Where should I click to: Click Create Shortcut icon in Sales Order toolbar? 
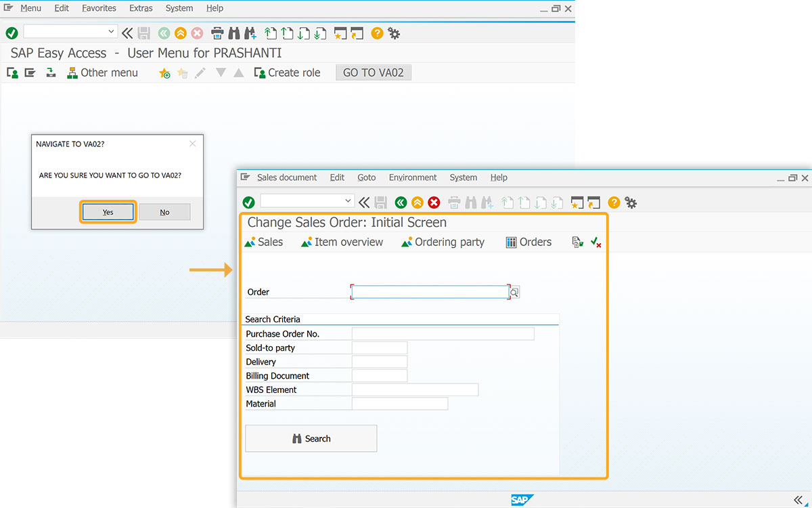[594, 202]
